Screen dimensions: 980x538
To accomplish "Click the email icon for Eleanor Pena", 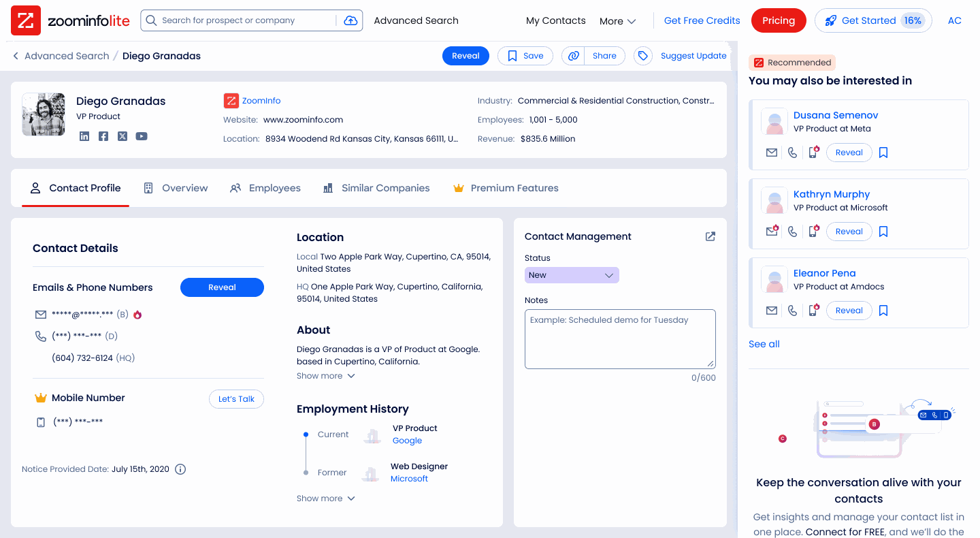I will click(772, 311).
